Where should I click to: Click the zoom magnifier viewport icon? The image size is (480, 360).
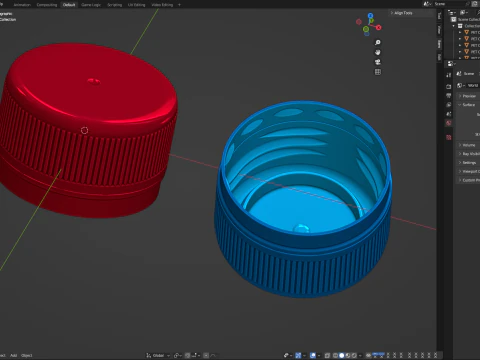(x=378, y=43)
